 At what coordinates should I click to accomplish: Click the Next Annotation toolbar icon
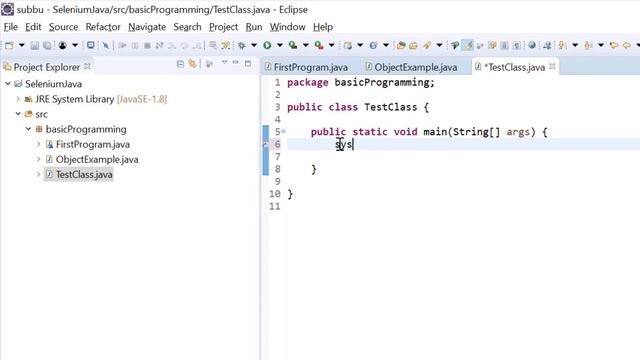point(562,45)
